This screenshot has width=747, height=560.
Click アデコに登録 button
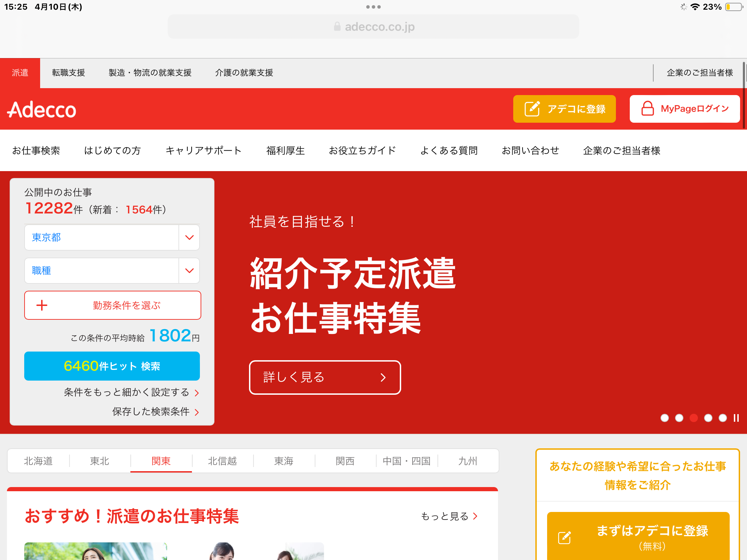tap(564, 109)
